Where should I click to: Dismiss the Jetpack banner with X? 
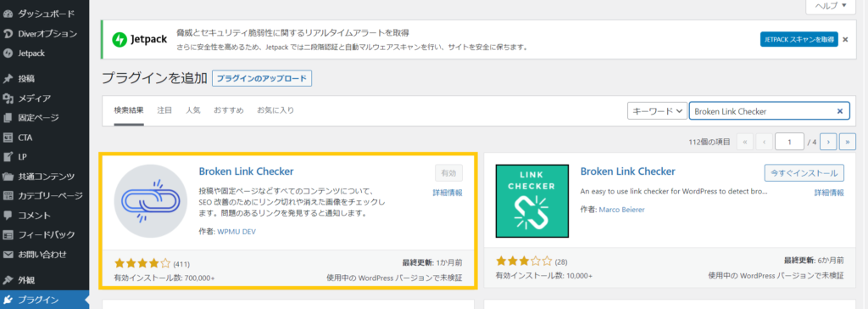tap(845, 39)
